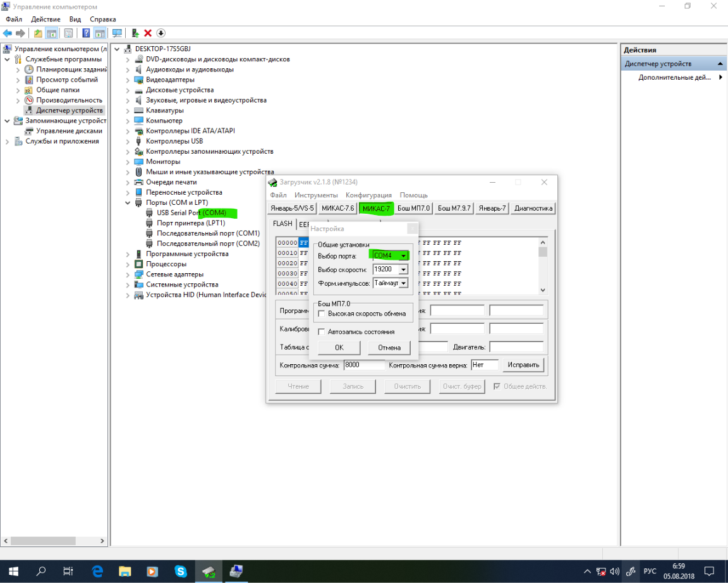The height and width of the screenshot is (583, 728).
Task: Open the Выбор порта COM4 dropdown
Action: [403, 256]
